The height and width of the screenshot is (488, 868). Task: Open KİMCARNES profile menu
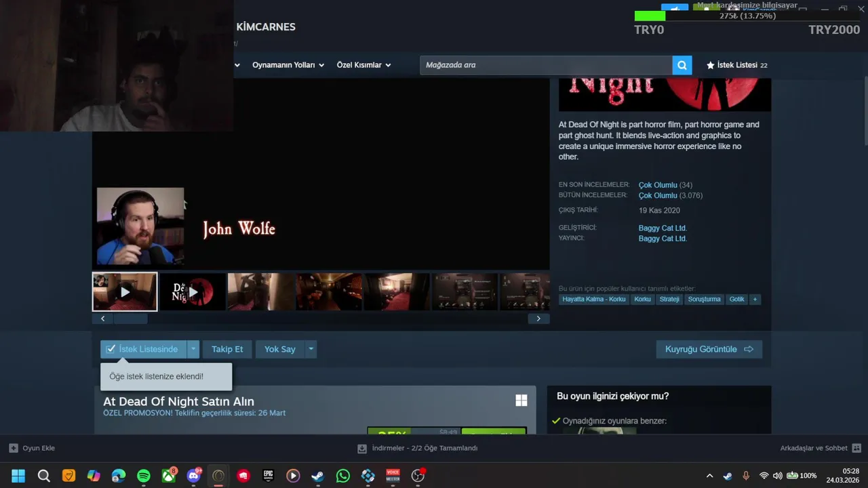[x=266, y=27]
